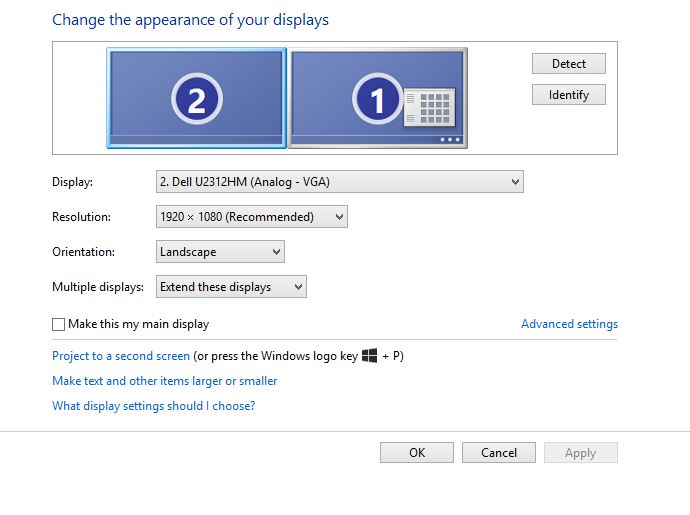Click the Apply button
The height and width of the screenshot is (515, 690).
coord(580,453)
